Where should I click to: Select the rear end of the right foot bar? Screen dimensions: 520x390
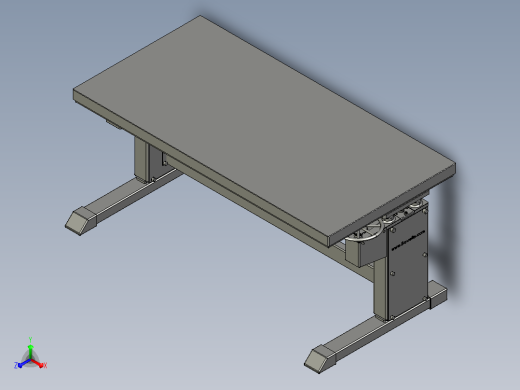tap(437, 294)
